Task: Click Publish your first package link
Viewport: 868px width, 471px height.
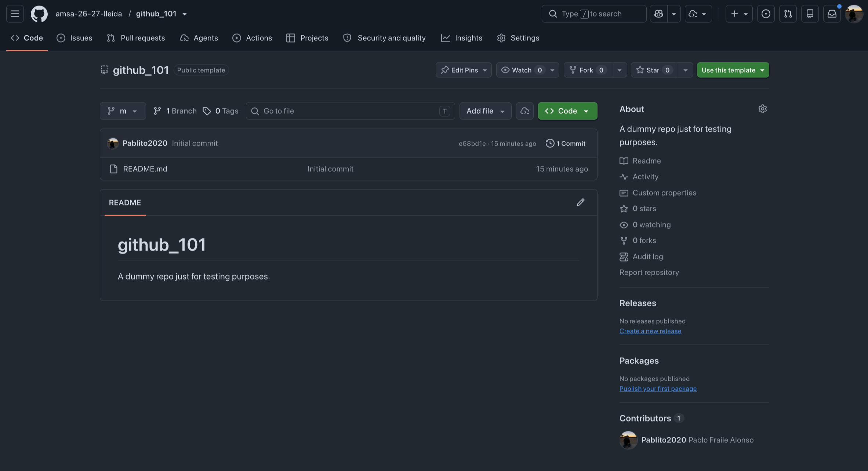Action: tap(658, 389)
